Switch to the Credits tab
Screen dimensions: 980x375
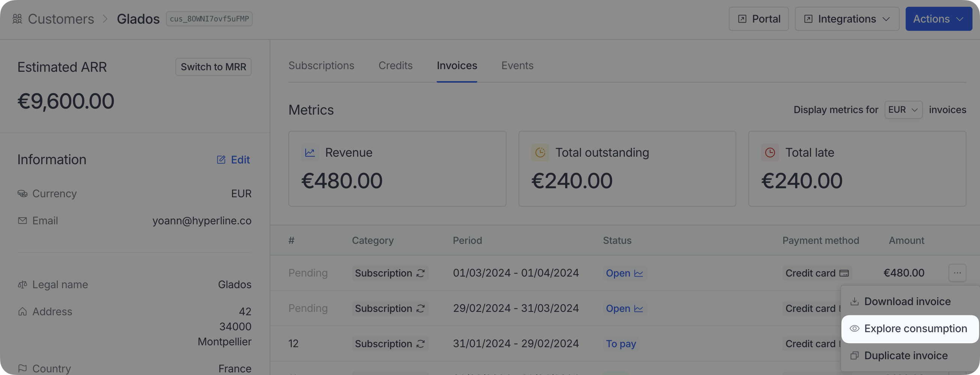[395, 65]
